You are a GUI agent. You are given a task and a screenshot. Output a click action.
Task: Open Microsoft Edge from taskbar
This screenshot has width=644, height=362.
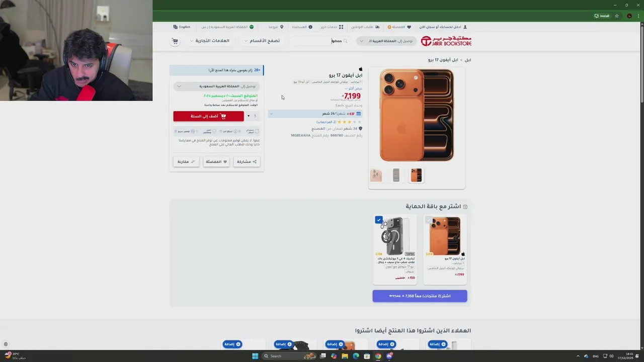point(356,356)
